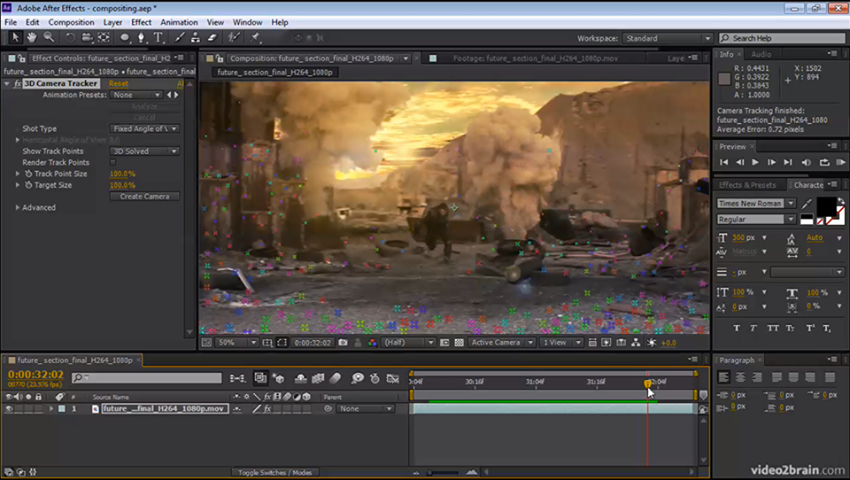850x480 pixels.
Task: Select the Horizontal Type tool
Action: (158, 37)
